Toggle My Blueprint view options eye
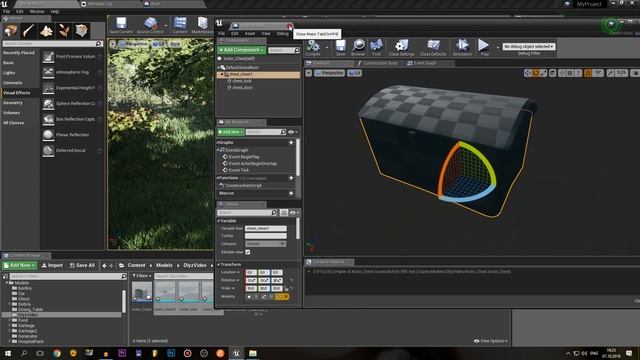Screen dimensions: 640x360 pyautogui.click(x=292, y=132)
